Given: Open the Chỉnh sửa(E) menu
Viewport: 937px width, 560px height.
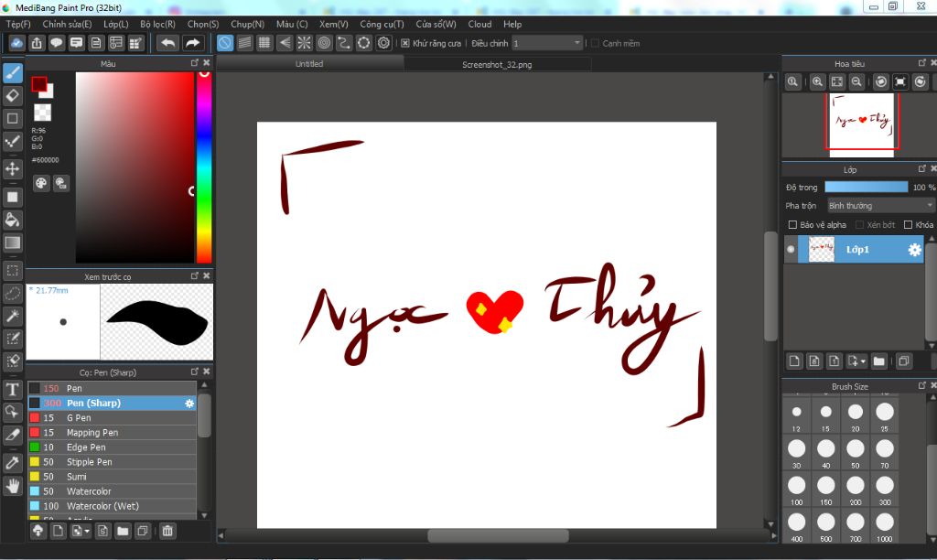Looking at the screenshot, I should 67,25.
